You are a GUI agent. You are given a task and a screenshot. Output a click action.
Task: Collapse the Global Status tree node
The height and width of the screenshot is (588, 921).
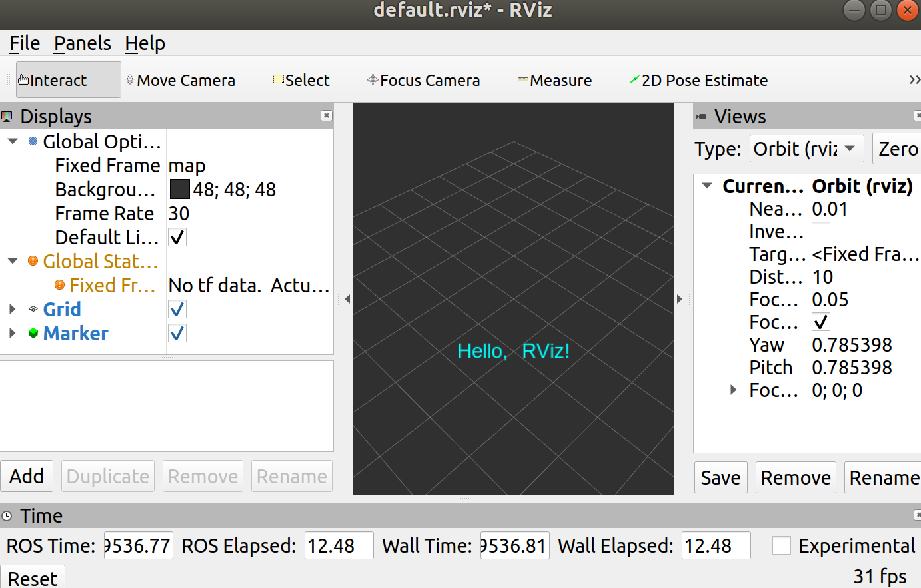click(13, 261)
